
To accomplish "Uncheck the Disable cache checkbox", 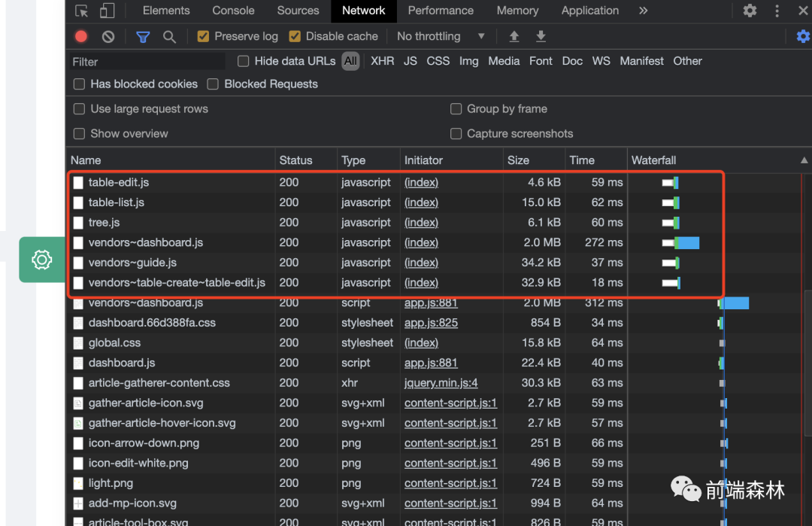I will [x=295, y=36].
